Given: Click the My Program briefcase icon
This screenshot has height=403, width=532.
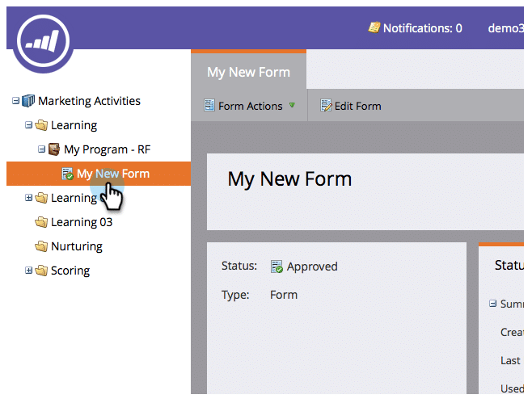Looking at the screenshot, I should 54,149.
